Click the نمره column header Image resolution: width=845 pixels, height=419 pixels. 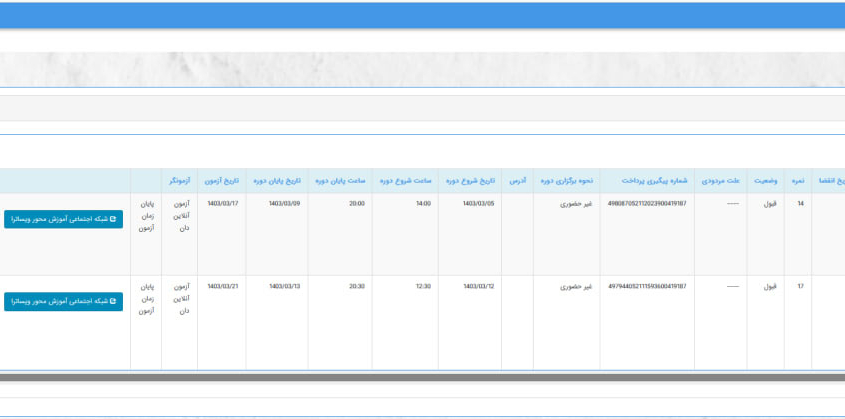tap(799, 181)
